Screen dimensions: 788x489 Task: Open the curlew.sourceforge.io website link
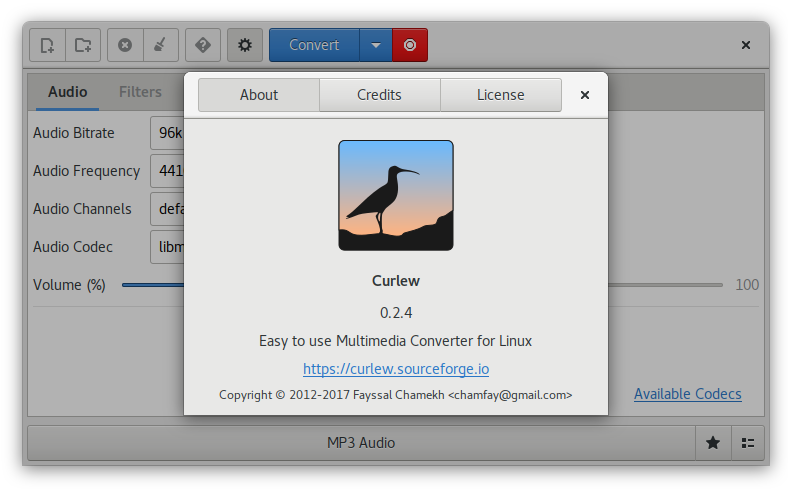pyautogui.click(x=396, y=369)
